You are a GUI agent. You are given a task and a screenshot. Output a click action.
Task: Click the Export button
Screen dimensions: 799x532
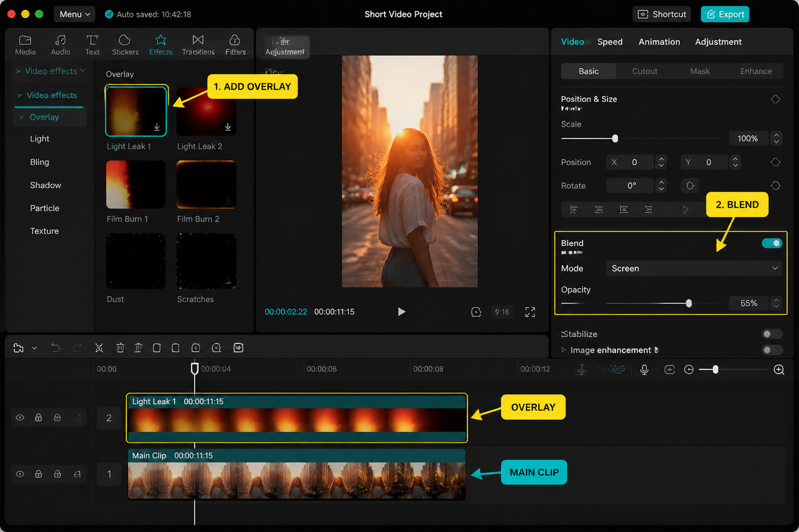pos(725,14)
